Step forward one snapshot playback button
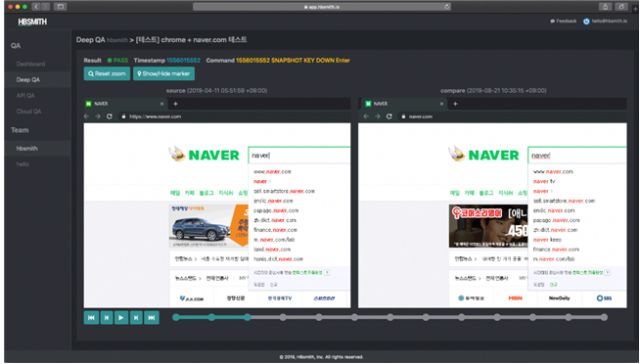Viewport: 640px width, 364px height. [136, 317]
